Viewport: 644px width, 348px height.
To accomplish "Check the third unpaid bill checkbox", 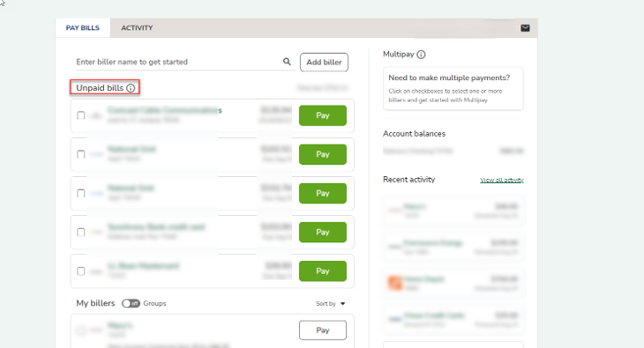I will 81,193.
